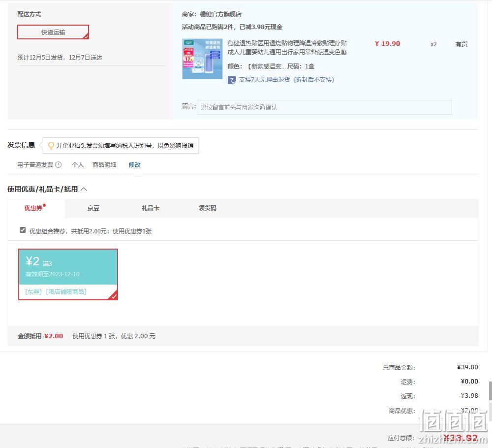Click the 返现 -¥3.98 value
Viewport: 492px width, 448px height.
click(468, 396)
